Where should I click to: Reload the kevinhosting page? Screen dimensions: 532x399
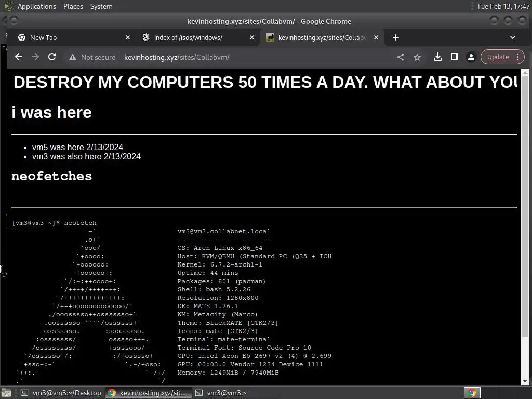[x=52, y=57]
